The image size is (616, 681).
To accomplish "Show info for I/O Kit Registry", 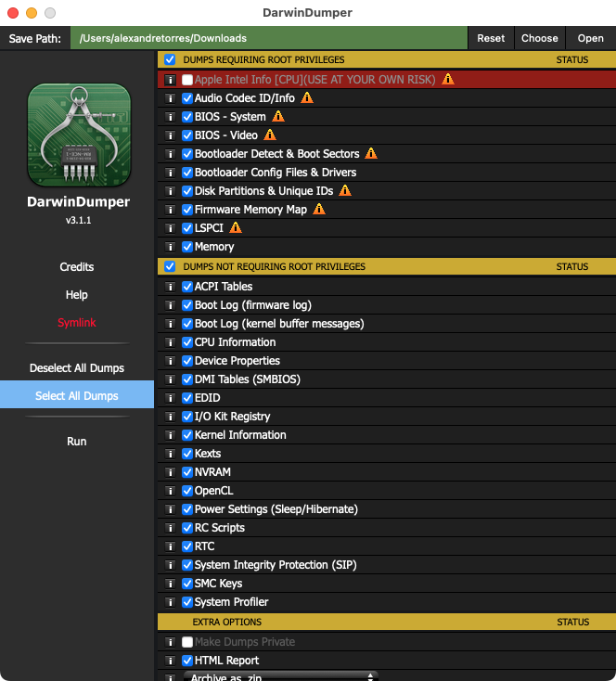I will coord(171,417).
